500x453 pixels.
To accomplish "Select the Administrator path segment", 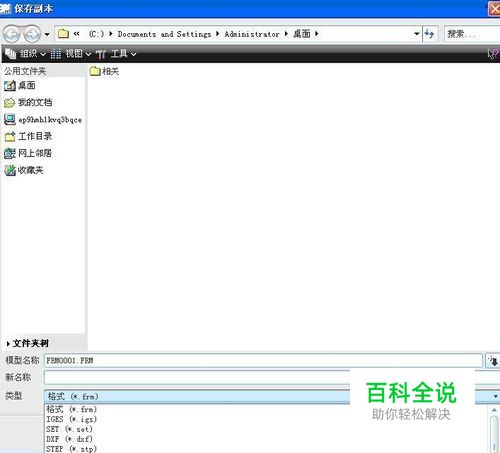I will tap(252, 34).
